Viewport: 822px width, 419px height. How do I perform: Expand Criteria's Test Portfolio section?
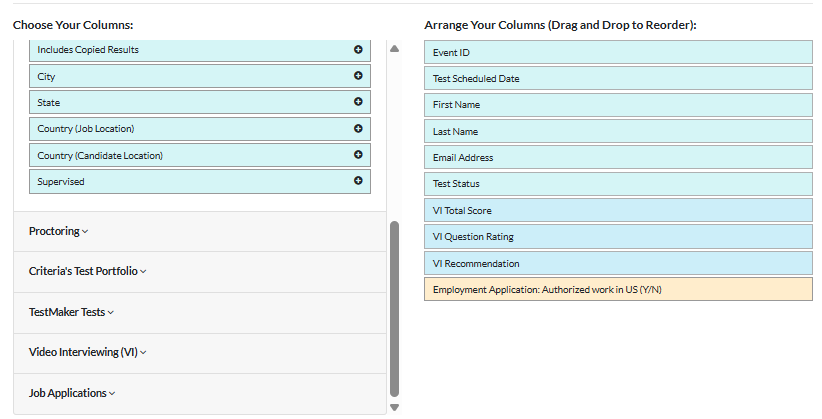(x=88, y=271)
